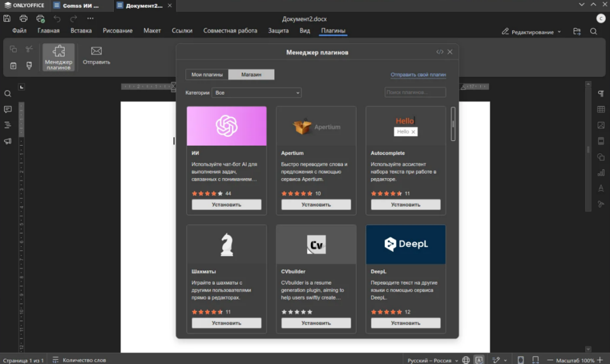Click the Cut scissors icon
The height and width of the screenshot is (364, 610).
[x=29, y=49]
